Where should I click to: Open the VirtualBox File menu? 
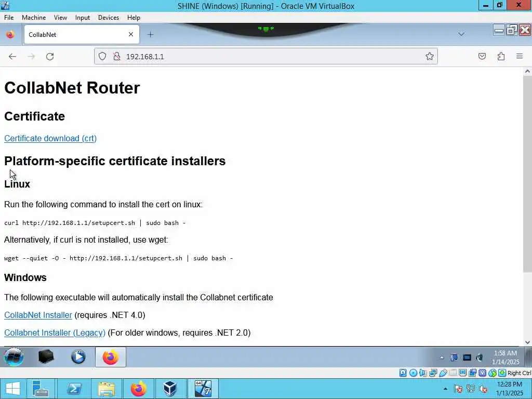[x=9, y=18]
